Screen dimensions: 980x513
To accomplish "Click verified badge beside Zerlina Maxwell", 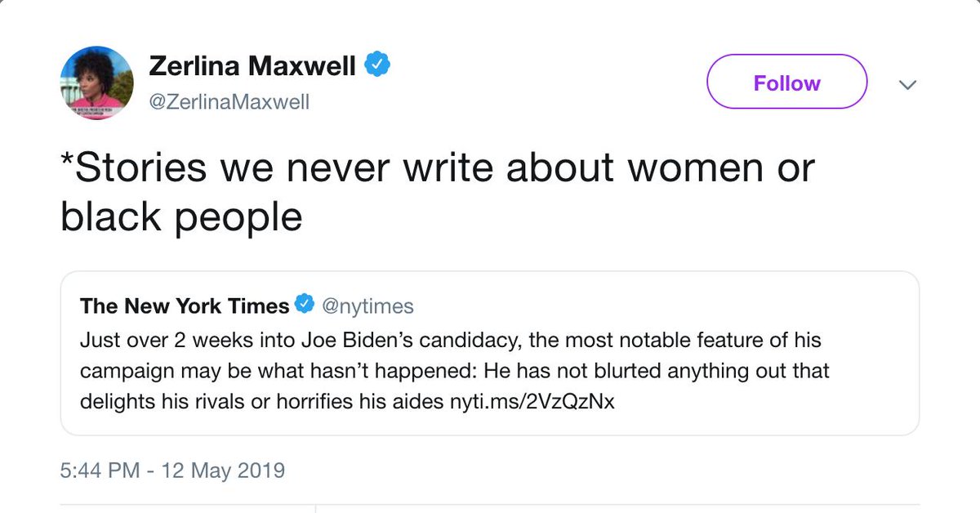I will 376,65.
